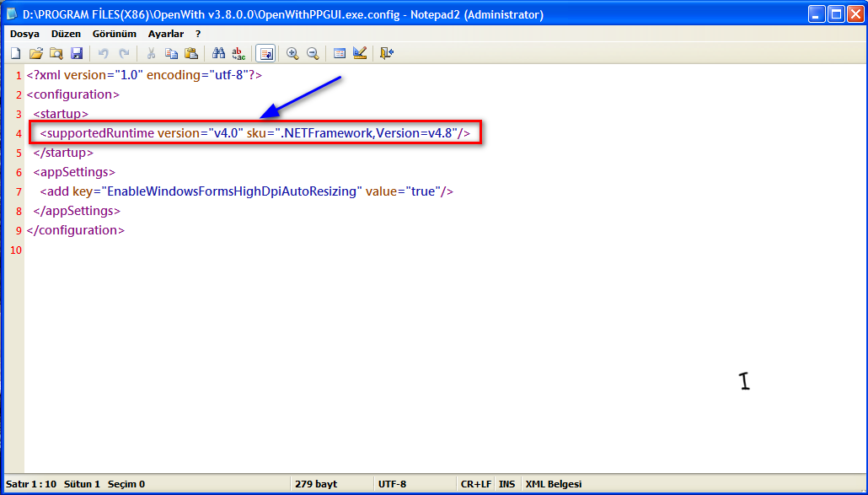Click the opening <appSettings> tag
Image resolution: width=868 pixels, height=495 pixels.
tap(74, 172)
